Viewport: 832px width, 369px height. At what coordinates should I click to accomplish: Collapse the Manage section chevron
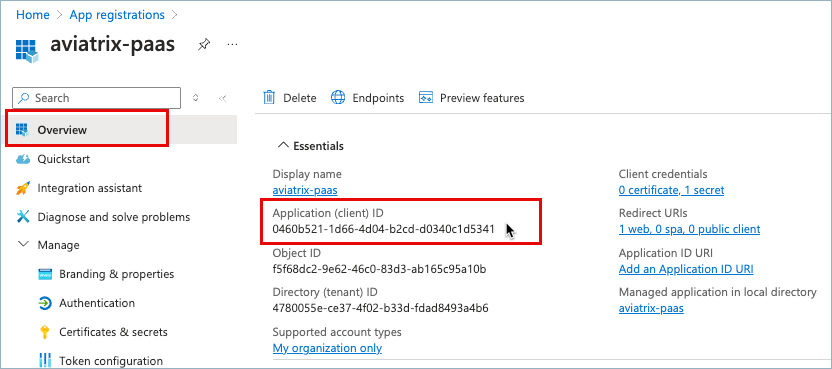pos(23,245)
